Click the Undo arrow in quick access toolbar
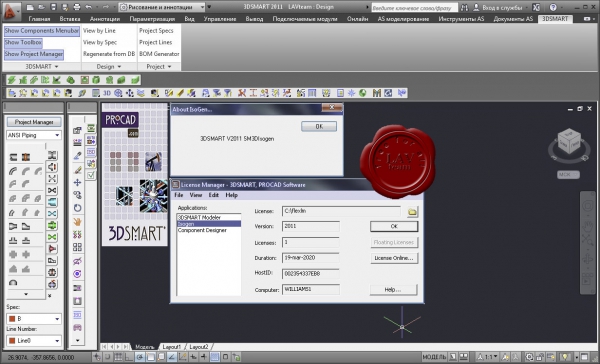This screenshot has width=600, height=364. pyautogui.click(x=89, y=7)
